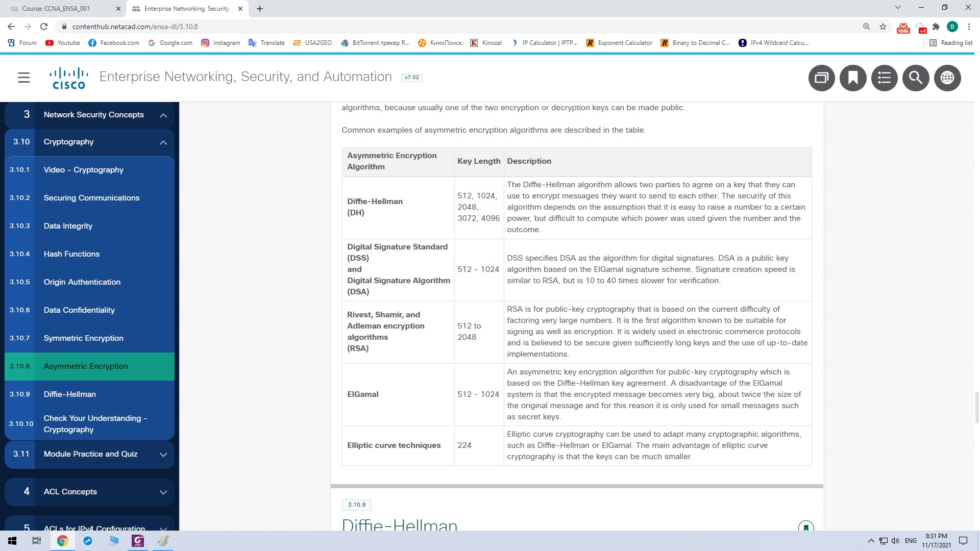980x551 pixels.
Task: Open 3.10.9 Diffie-Hellman sidebar item
Action: coord(70,394)
